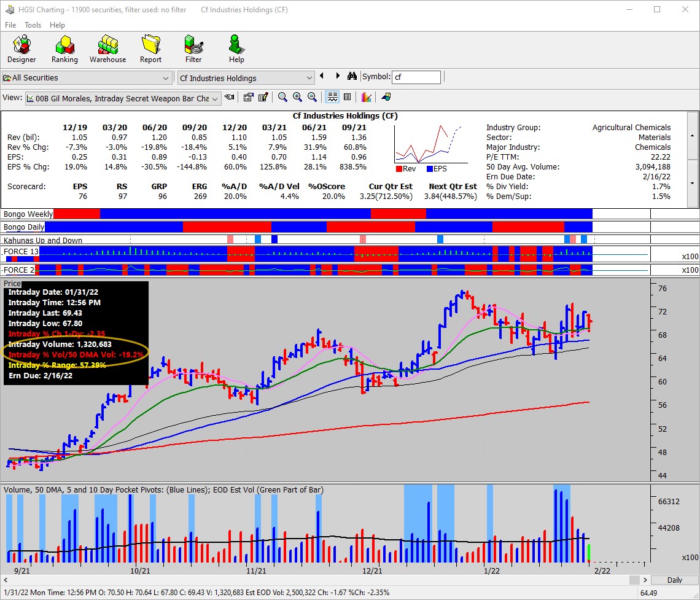Click the red Rev legend swatch
The image size is (700, 600).
(399, 169)
